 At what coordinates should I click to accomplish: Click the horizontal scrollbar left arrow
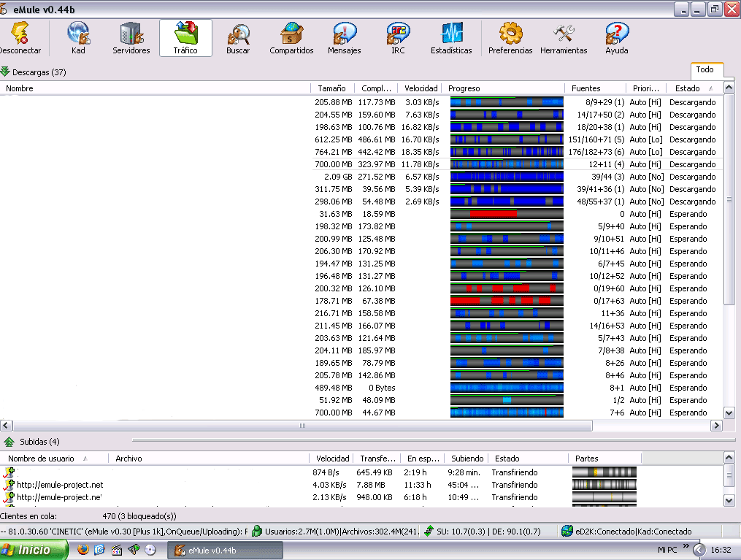[6, 426]
